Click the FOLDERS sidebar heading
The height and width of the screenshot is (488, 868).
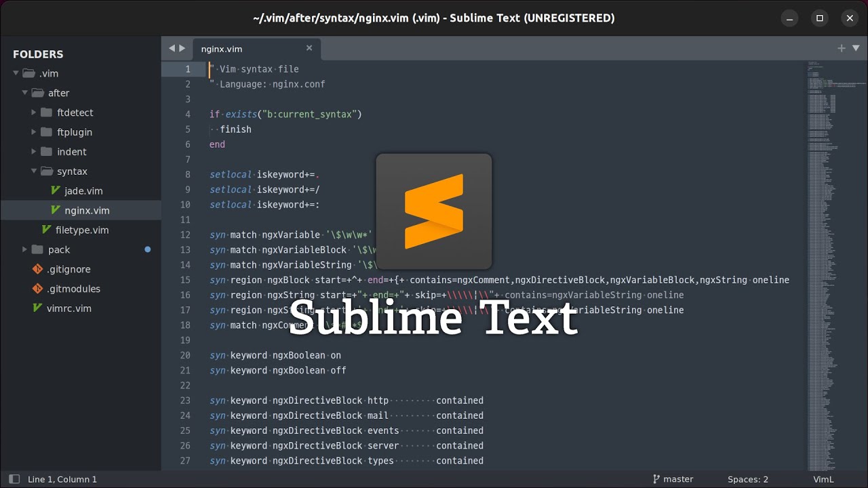tap(38, 54)
